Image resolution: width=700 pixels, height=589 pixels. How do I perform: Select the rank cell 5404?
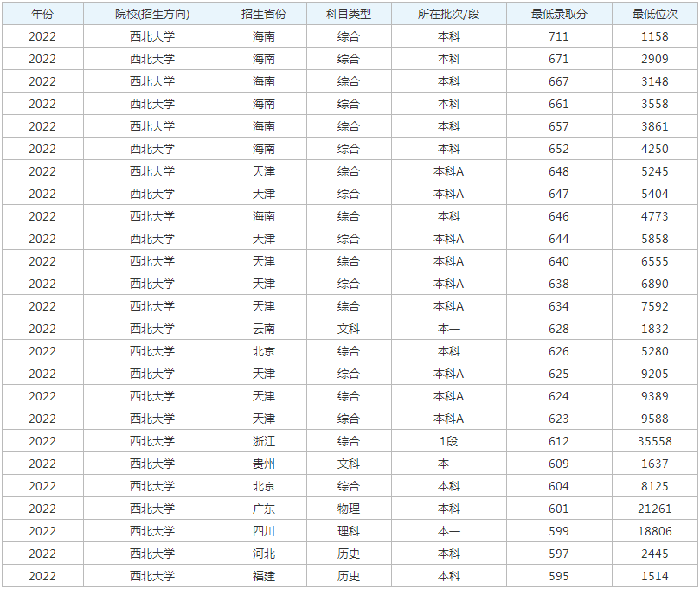(x=655, y=194)
